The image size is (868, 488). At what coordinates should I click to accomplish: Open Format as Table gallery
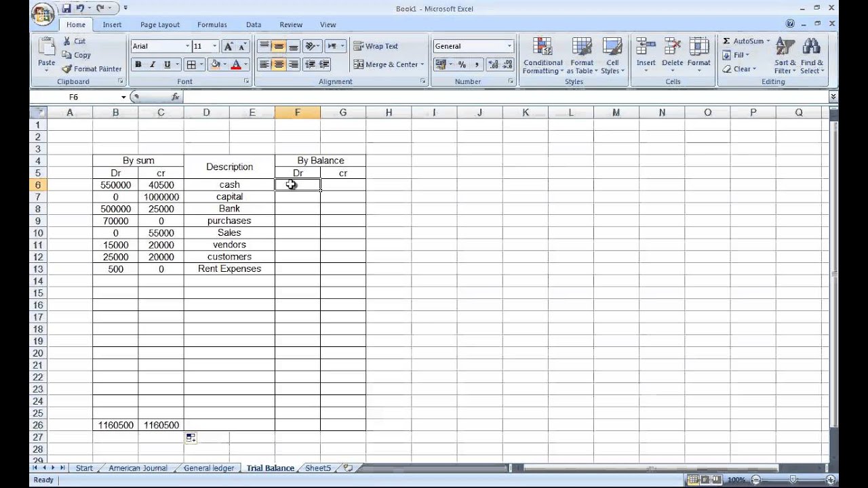pyautogui.click(x=582, y=56)
